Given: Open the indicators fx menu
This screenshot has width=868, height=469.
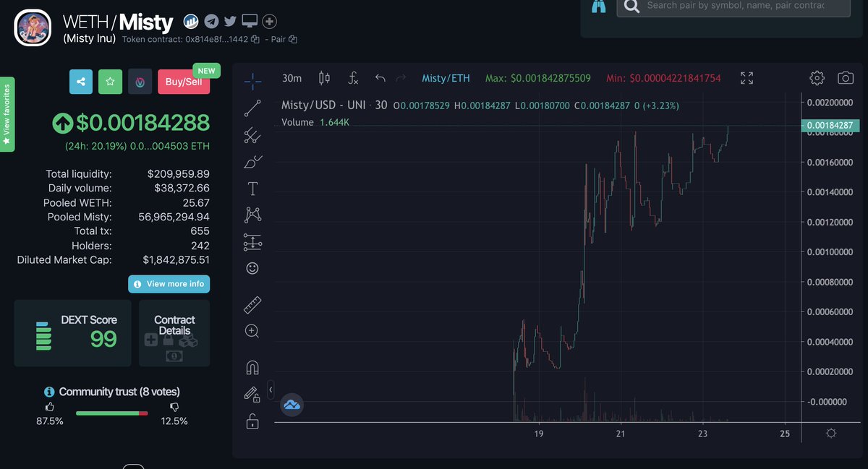Looking at the screenshot, I should point(353,78).
